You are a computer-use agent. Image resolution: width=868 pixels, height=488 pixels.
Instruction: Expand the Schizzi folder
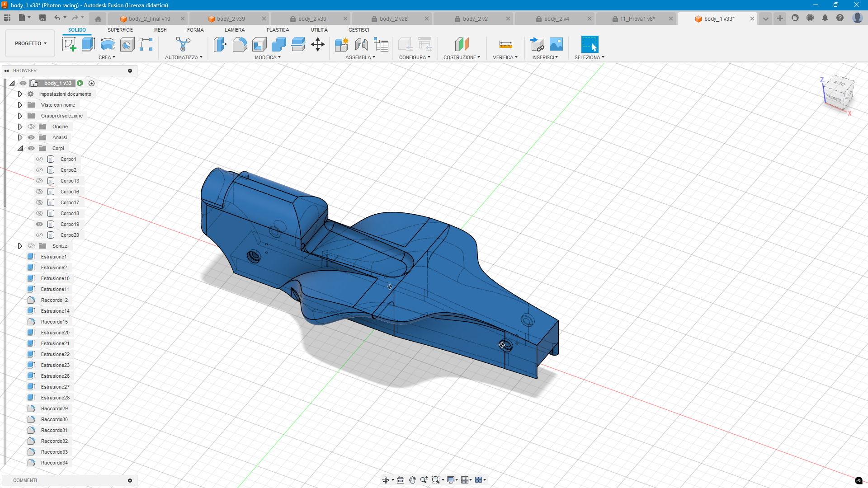pyautogui.click(x=20, y=246)
